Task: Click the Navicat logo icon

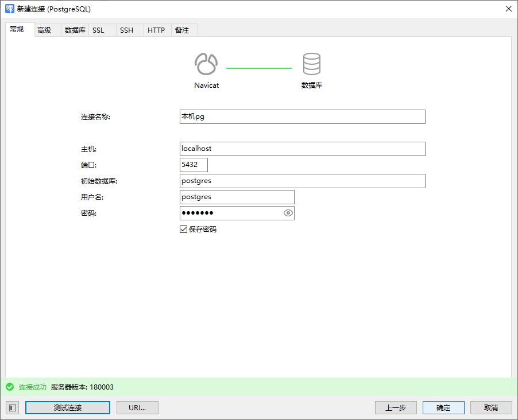Action: tap(206, 64)
